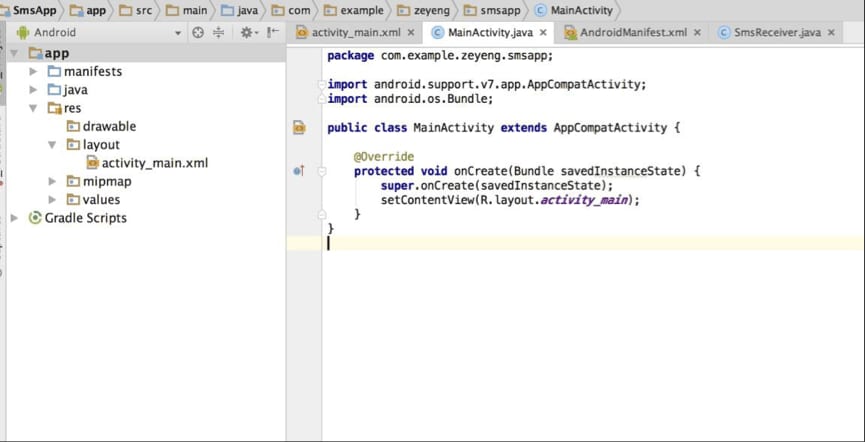Click the example breadcrumb package
The height and width of the screenshot is (442, 865).
pos(354,10)
